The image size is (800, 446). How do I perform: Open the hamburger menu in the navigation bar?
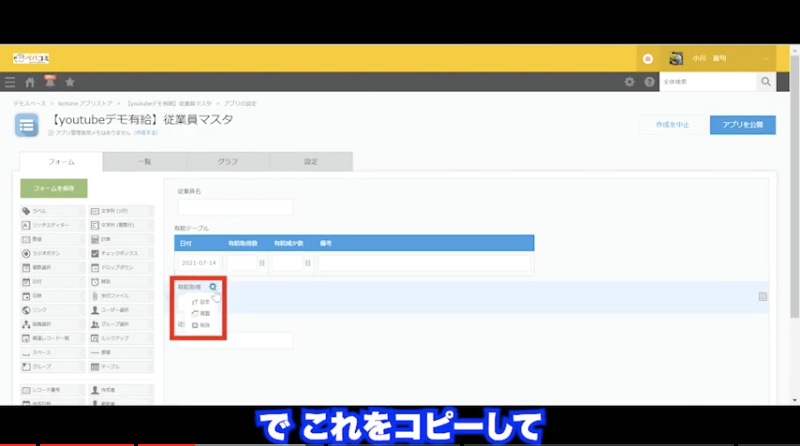[10, 82]
